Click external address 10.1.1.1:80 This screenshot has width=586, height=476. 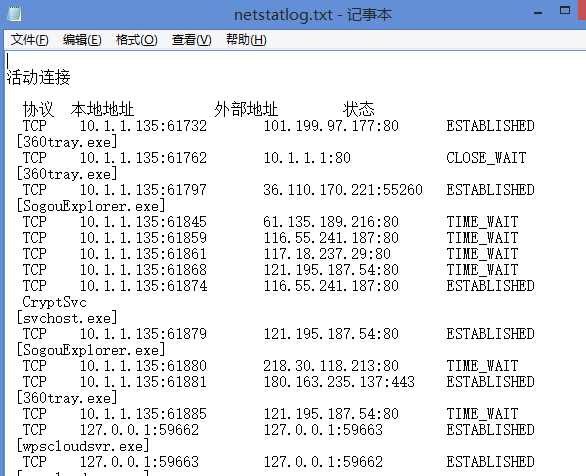click(x=307, y=158)
